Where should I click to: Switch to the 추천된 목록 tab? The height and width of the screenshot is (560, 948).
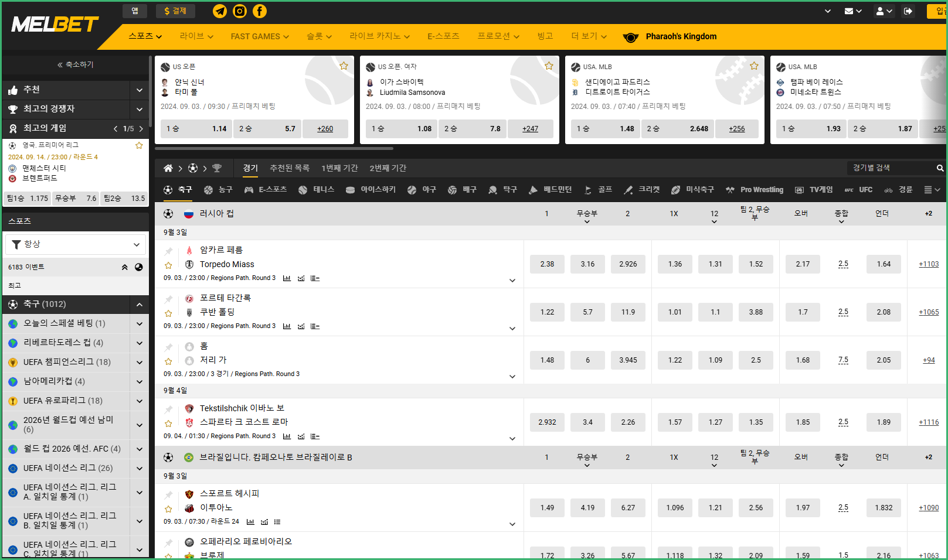point(290,168)
